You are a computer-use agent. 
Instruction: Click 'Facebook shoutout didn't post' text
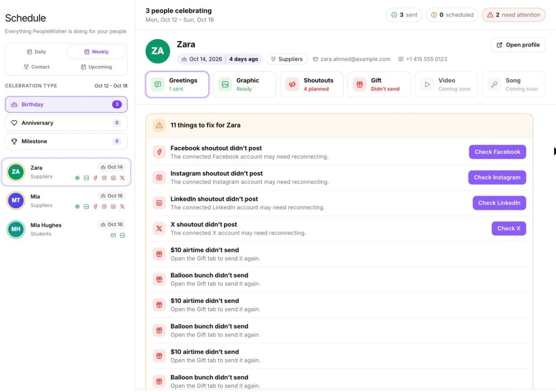(x=216, y=148)
